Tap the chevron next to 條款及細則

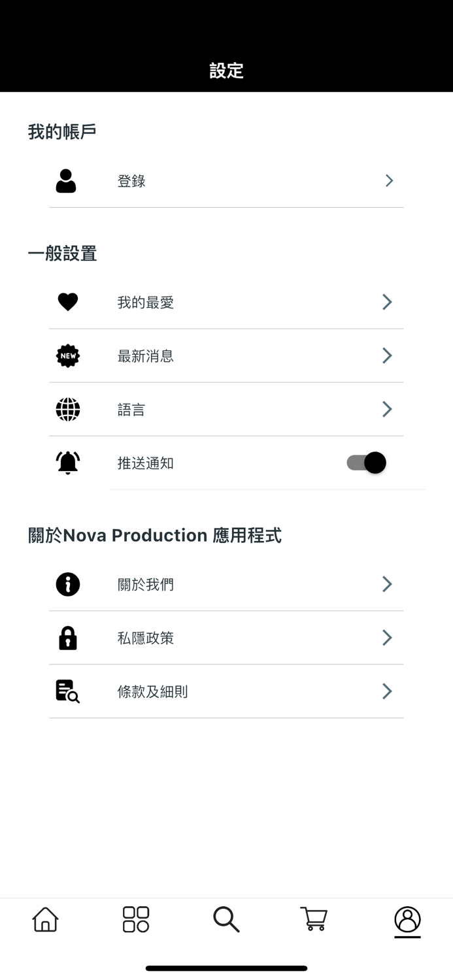(386, 691)
